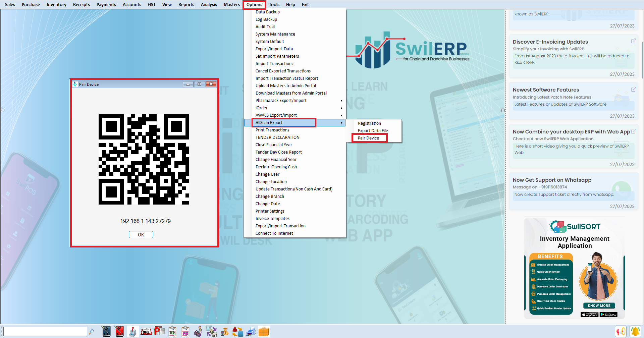Open the Order Book toolbar icon
The height and width of the screenshot is (338, 644).
pyautogui.click(x=146, y=331)
